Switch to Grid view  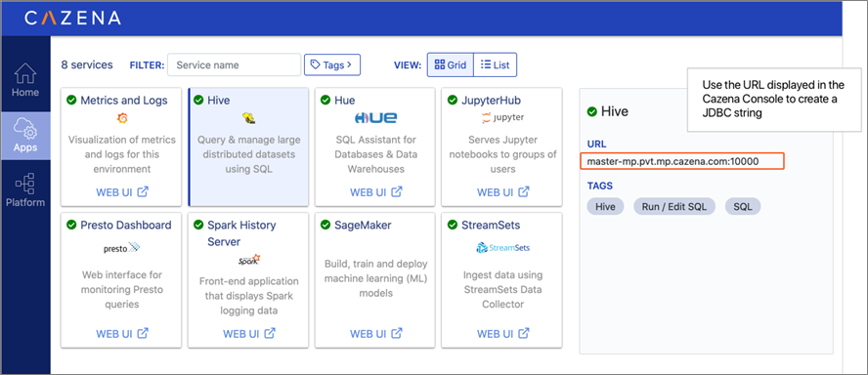pos(450,64)
